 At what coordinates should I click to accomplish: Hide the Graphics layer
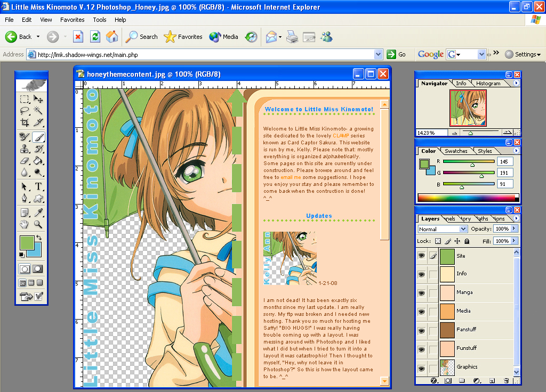421,368
